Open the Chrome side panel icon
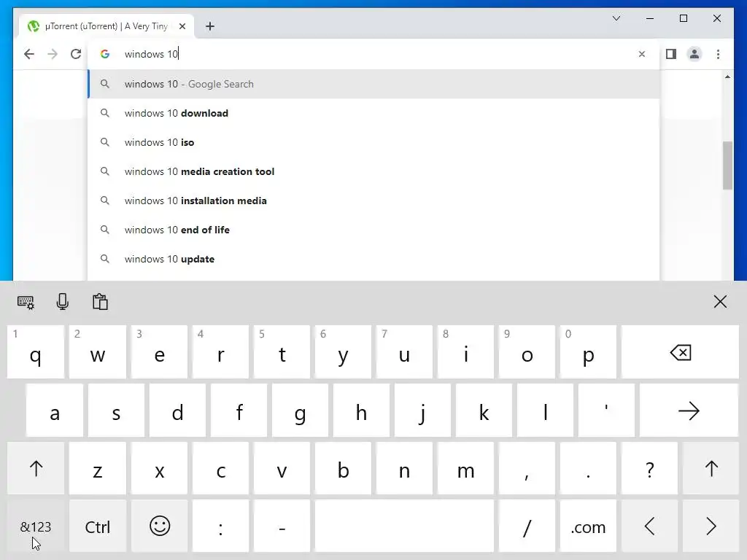Image resolution: width=747 pixels, height=560 pixels. [671, 54]
